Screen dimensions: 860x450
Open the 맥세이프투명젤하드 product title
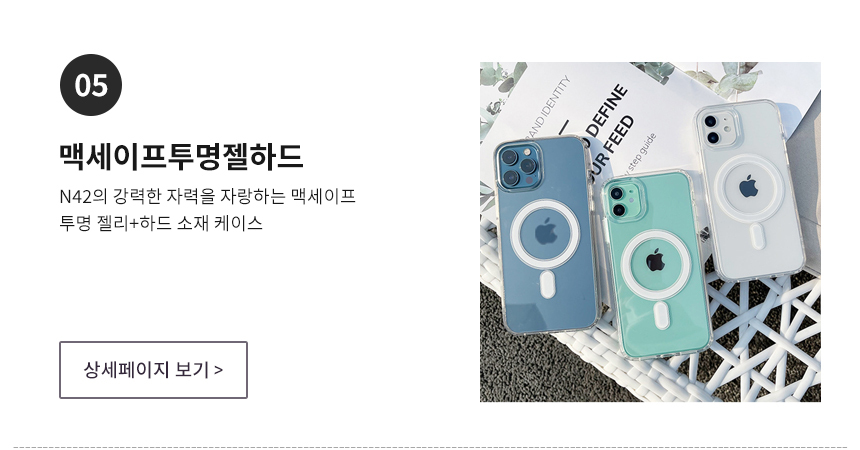tap(181, 156)
